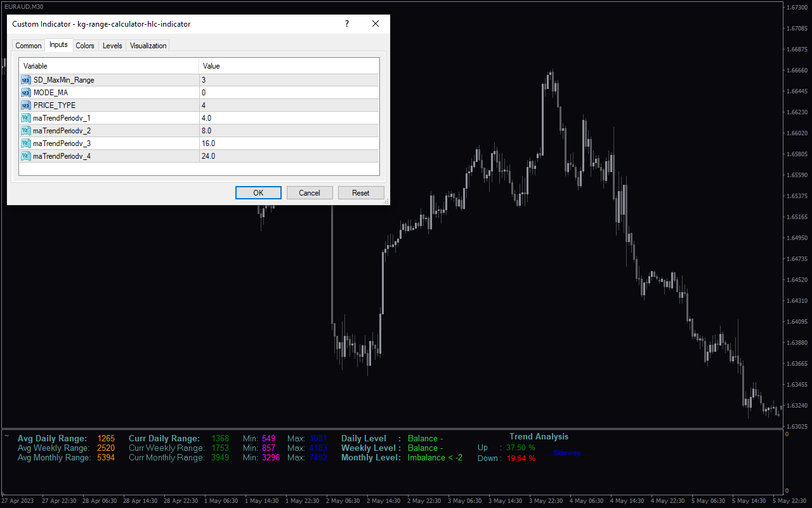Click the Down percentage 19.64 %
This screenshot has width=812, height=508.
[x=521, y=458]
